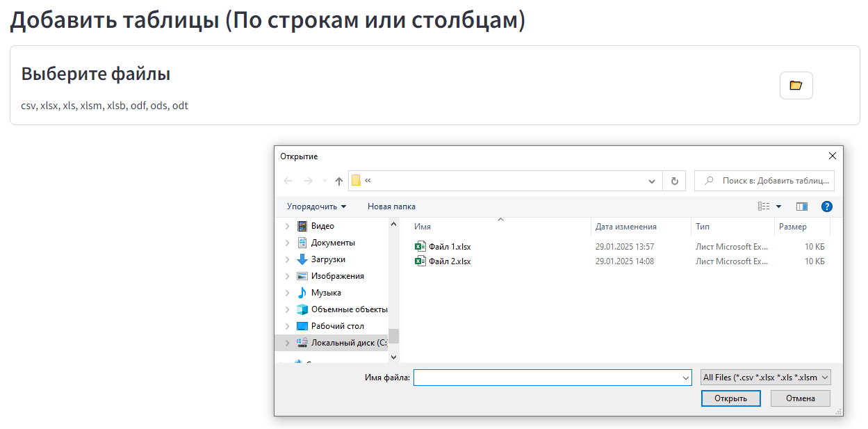Open the file name dropdown arrow
This screenshot has width=868, height=429.
pos(686,378)
